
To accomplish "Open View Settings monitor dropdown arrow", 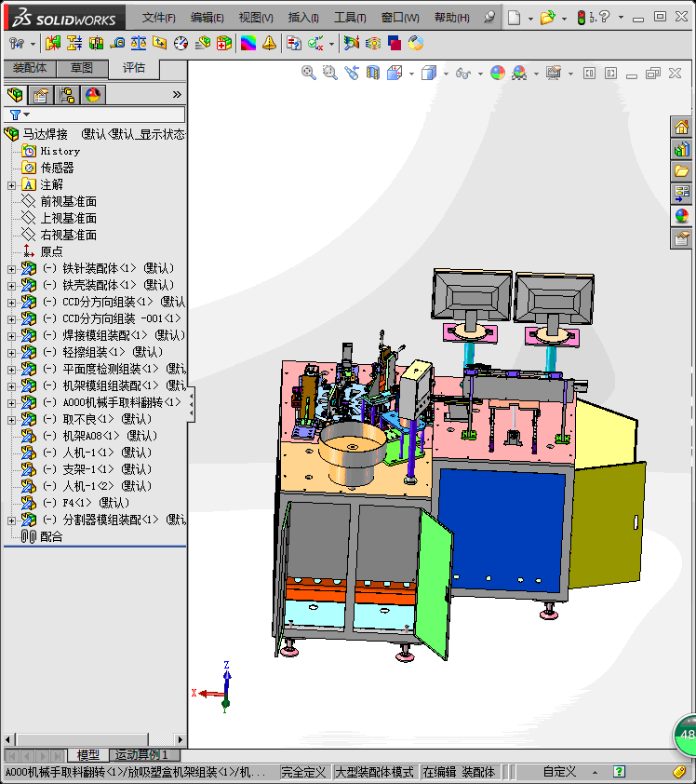I will pos(570,74).
